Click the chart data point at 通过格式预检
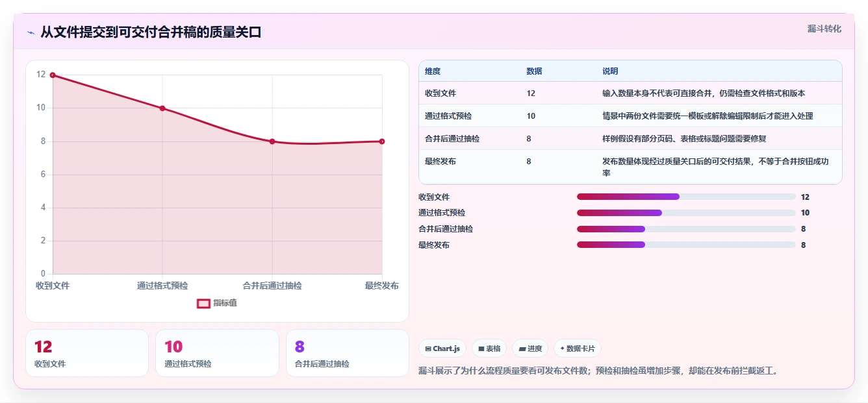Viewport: 868px width, 403px height. coord(162,108)
